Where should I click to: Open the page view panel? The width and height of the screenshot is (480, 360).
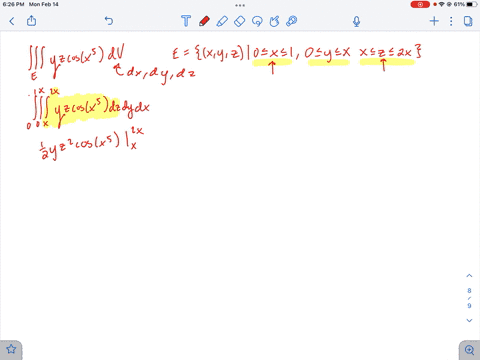(x=468, y=21)
